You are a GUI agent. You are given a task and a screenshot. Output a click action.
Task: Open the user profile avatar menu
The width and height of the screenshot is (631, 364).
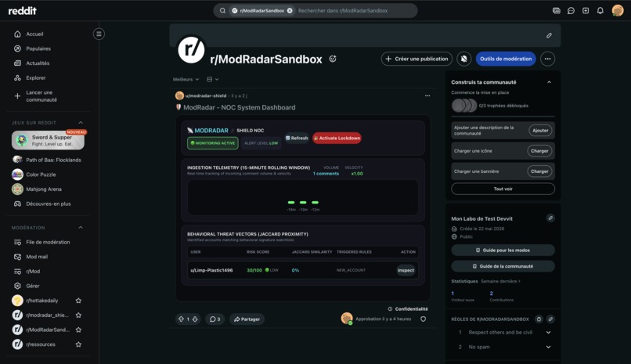pyautogui.click(x=618, y=10)
